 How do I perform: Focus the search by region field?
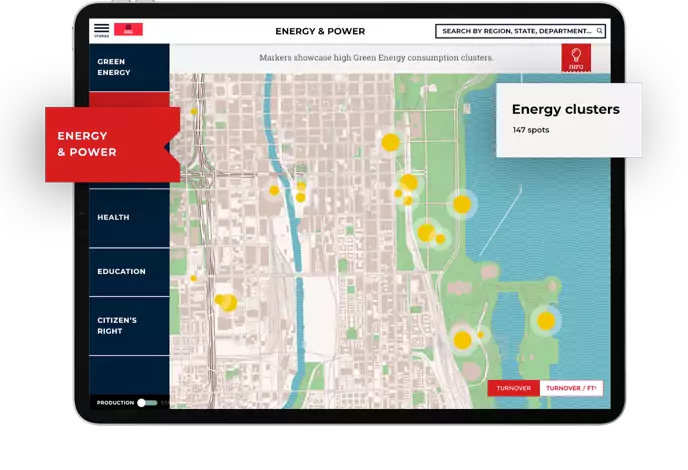[x=515, y=31]
